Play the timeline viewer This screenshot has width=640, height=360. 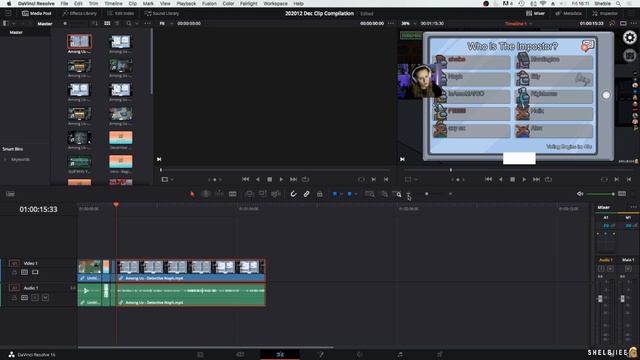pyautogui.click(x=524, y=179)
